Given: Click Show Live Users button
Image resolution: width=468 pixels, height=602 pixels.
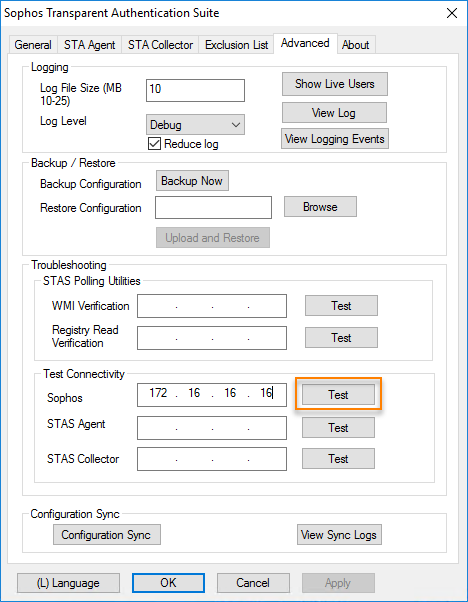Looking at the screenshot, I should (335, 84).
